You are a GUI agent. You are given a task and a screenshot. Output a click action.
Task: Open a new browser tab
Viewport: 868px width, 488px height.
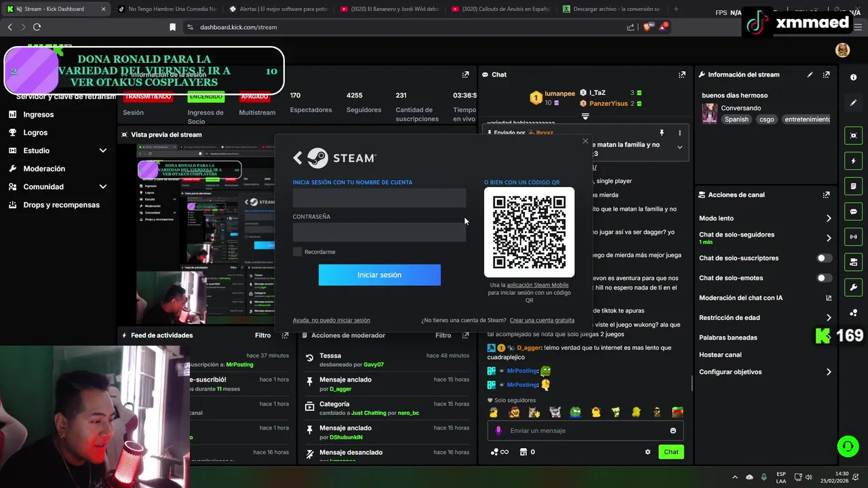676,9
